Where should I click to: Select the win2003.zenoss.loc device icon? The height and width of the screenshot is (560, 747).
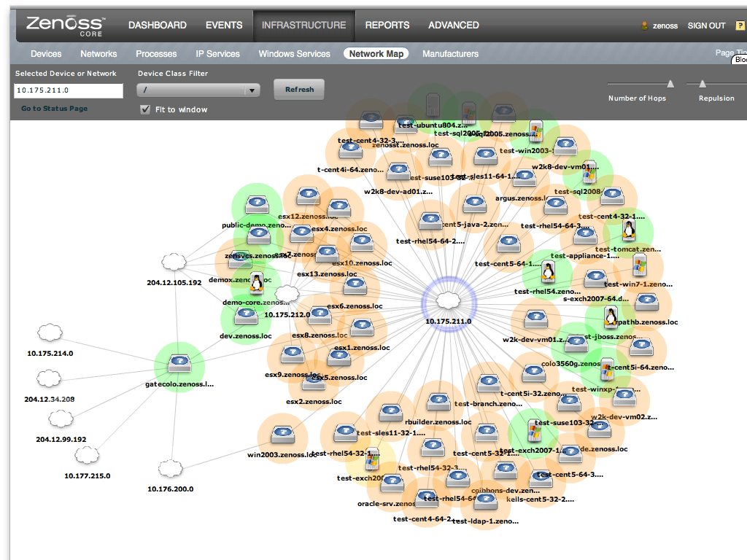pos(282,435)
